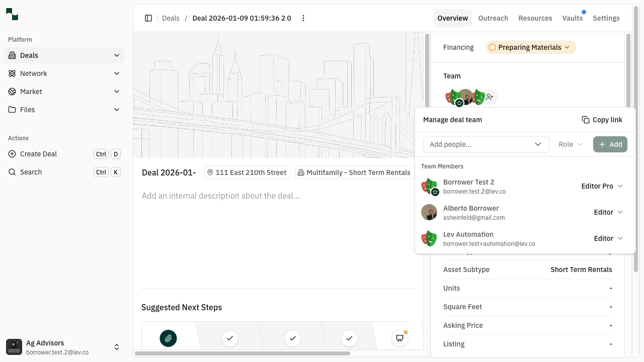Change Alberto Borrower's Editor role dropdown
The height and width of the screenshot is (362, 644).
point(608,212)
